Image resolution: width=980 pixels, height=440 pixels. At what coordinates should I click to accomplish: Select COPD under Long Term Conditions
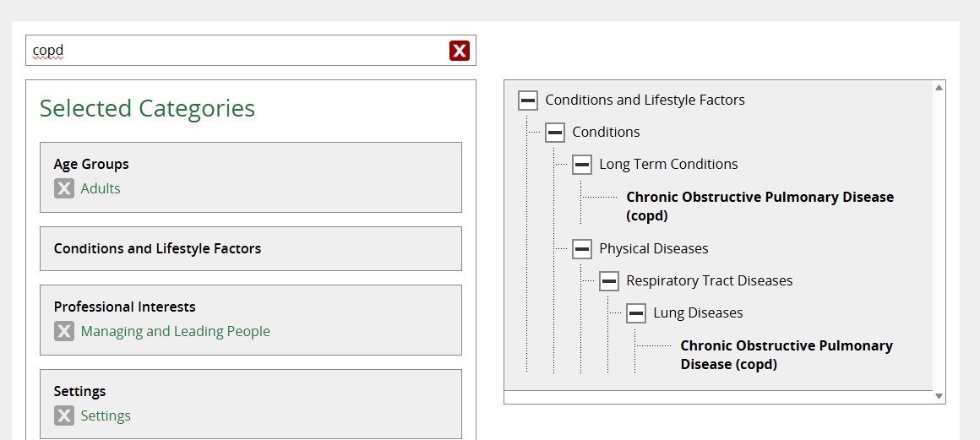click(x=759, y=206)
